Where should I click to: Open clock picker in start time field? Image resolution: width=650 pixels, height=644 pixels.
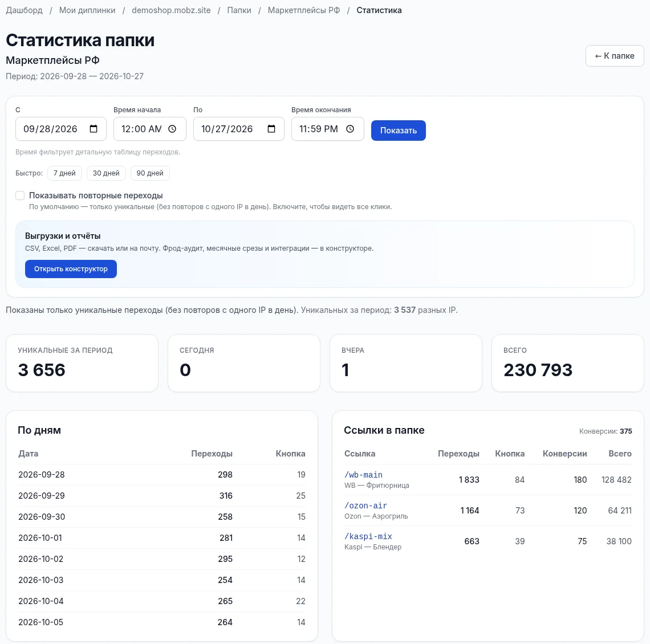click(x=172, y=129)
